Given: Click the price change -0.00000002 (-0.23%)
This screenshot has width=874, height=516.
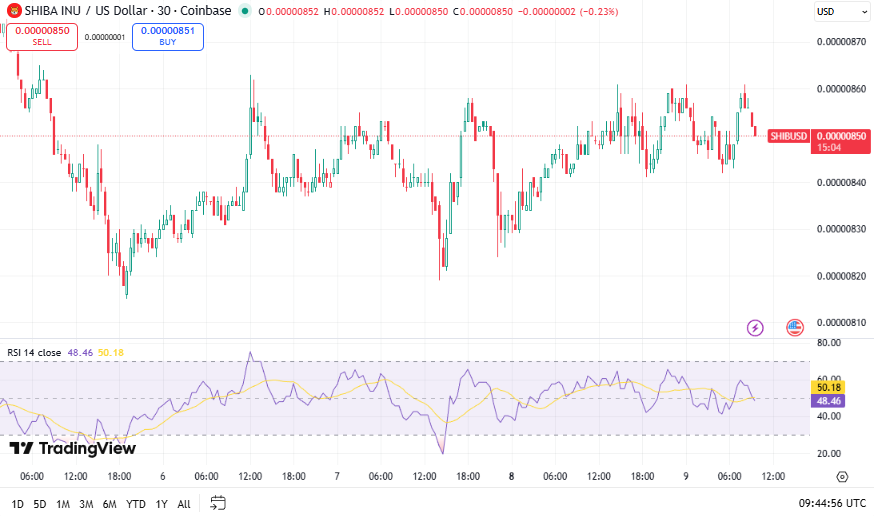Looking at the screenshot, I should pos(568,11).
